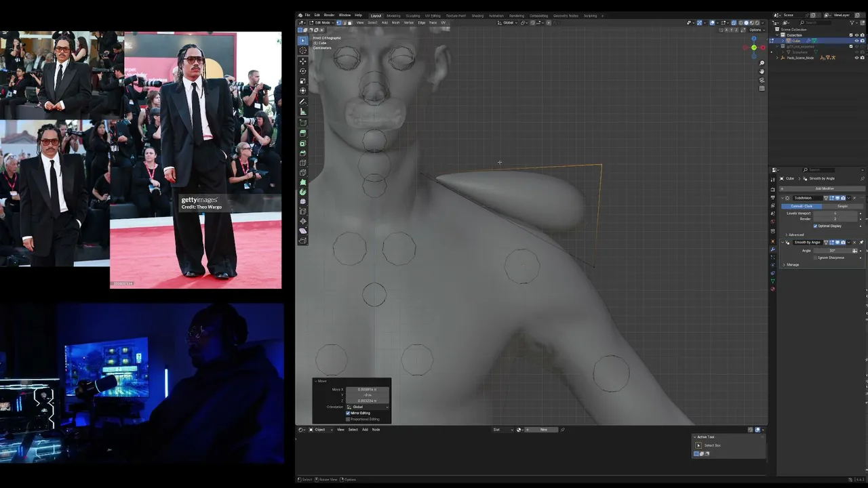This screenshot has width=868, height=488.
Task: Open the Mesh menu in the viewport header
Action: point(395,22)
